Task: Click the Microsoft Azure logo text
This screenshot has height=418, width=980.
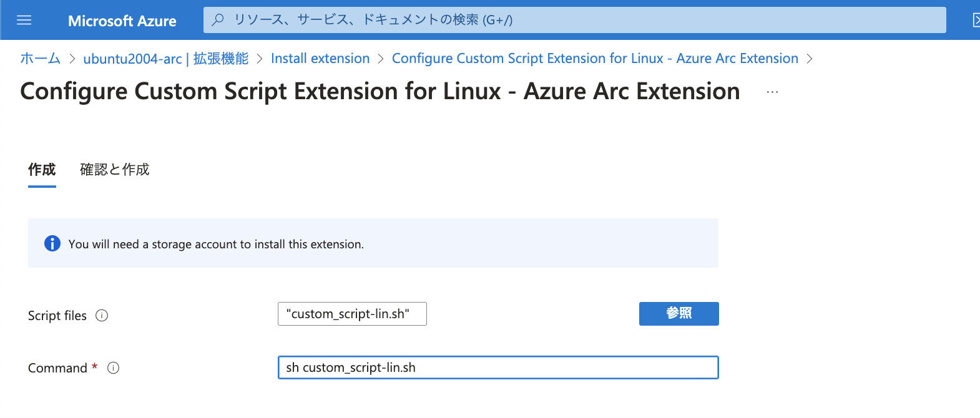Action: [122, 21]
